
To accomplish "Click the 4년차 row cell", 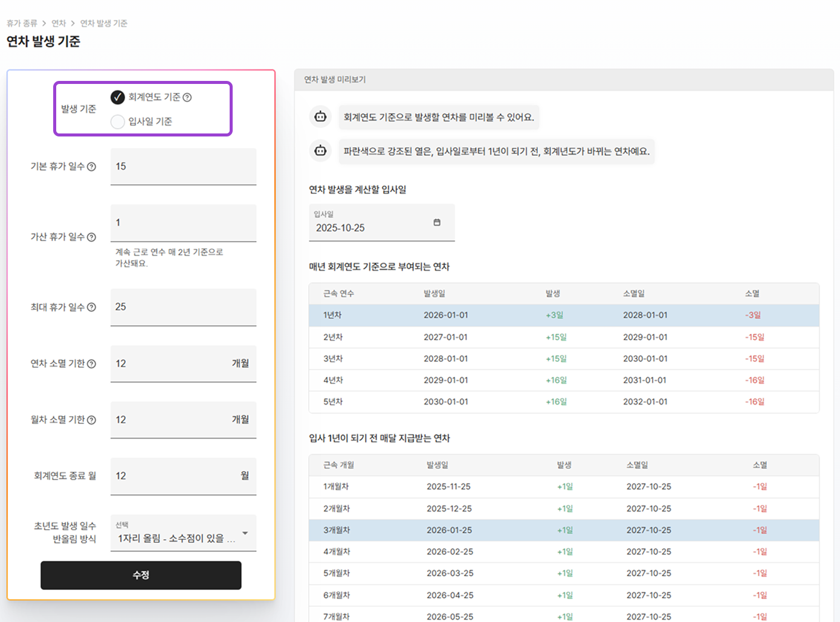I will [333, 380].
